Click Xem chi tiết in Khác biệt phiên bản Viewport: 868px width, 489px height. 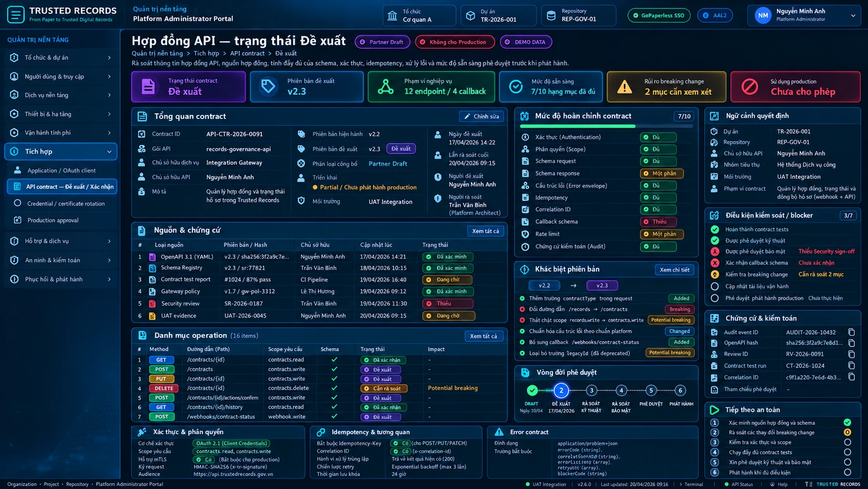tap(674, 270)
